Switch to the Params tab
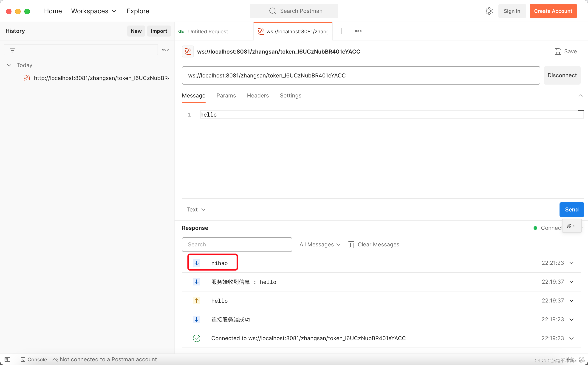 (226, 95)
